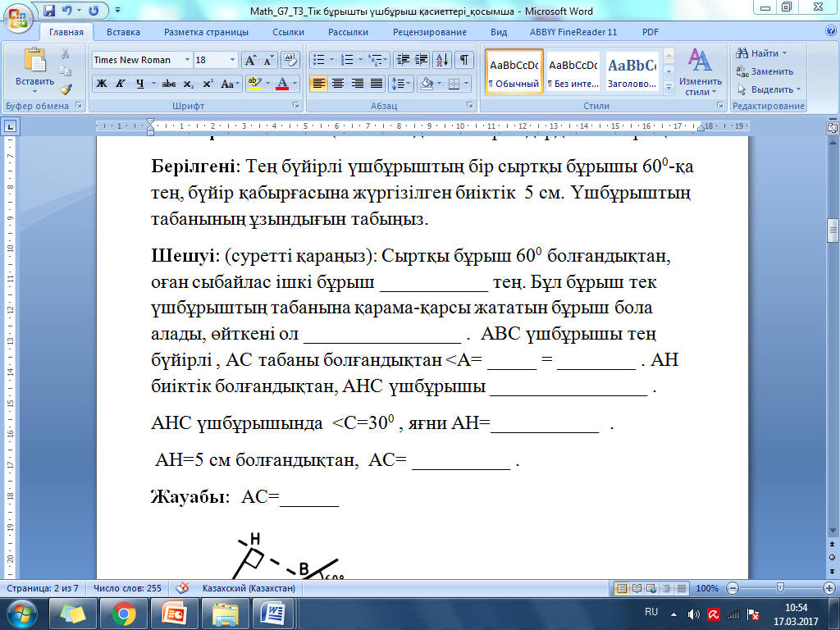Toggle show paragraph marks ¶
The image size is (840, 630).
tap(464, 59)
